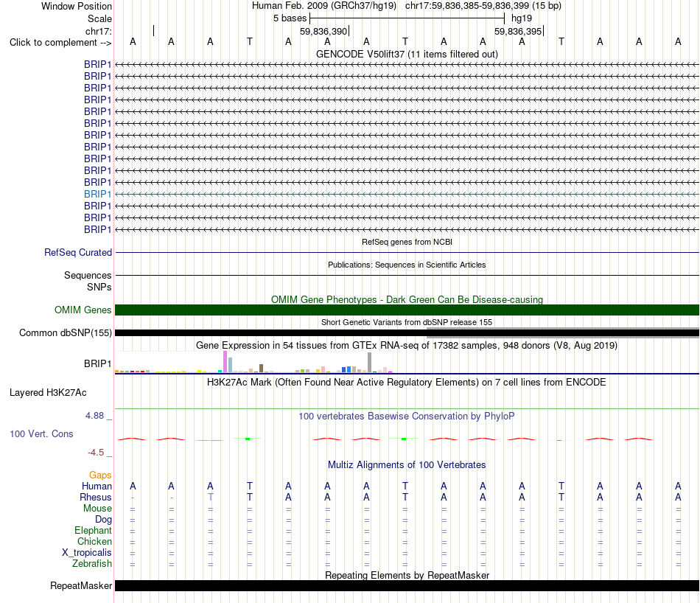Click 'Short Genetic Variants from dbSNP release 155'
This screenshot has height=603, width=700.
tap(407, 322)
